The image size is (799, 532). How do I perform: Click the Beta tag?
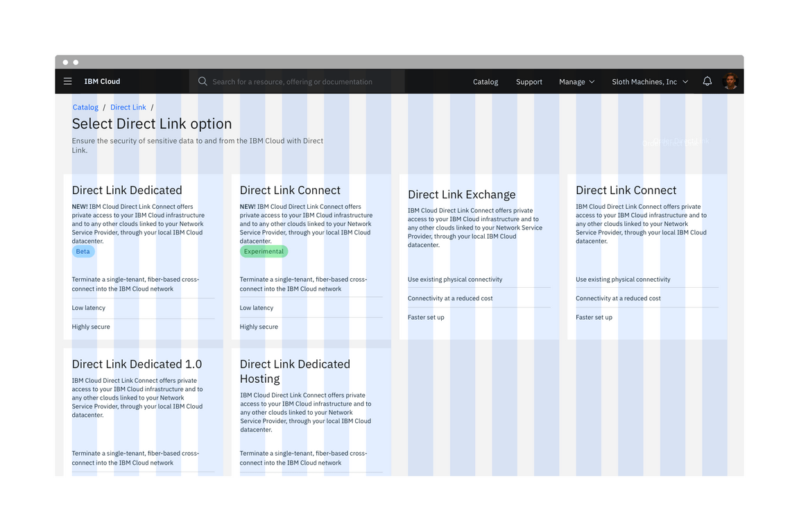(x=83, y=251)
